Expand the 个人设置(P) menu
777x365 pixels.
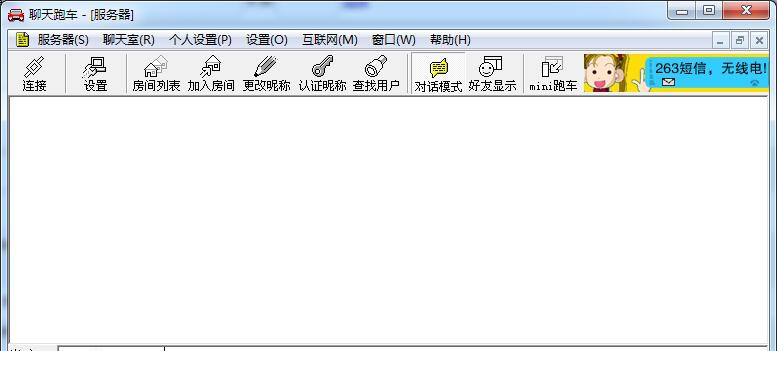pos(200,40)
